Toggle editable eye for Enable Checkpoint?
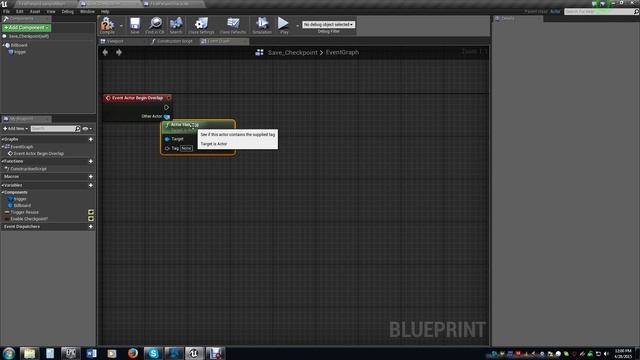 point(91,219)
